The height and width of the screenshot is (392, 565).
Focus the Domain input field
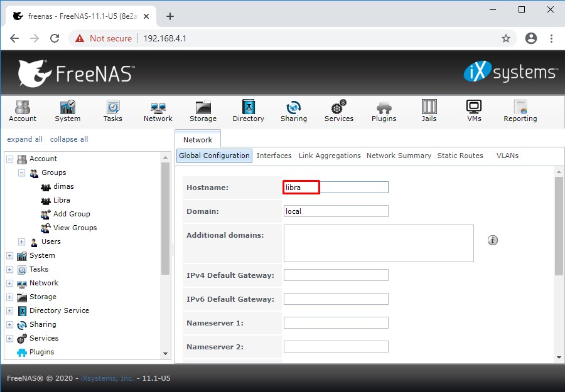[x=336, y=211]
